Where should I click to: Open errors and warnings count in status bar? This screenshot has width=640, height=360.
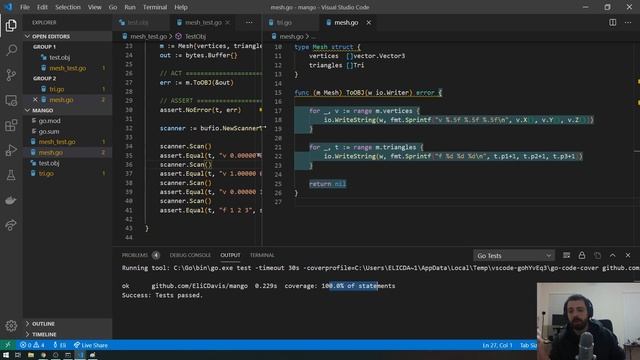pos(32,345)
